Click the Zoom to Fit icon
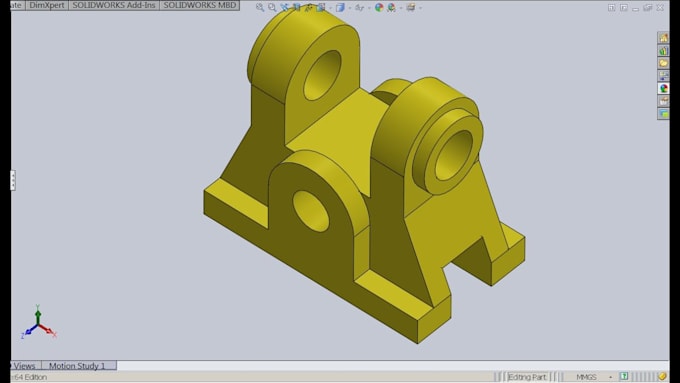The image size is (680, 383). point(260,7)
